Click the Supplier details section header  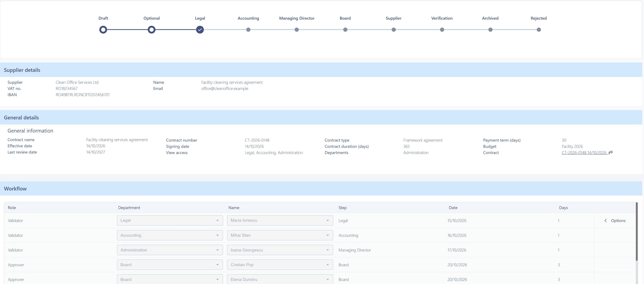[321, 70]
